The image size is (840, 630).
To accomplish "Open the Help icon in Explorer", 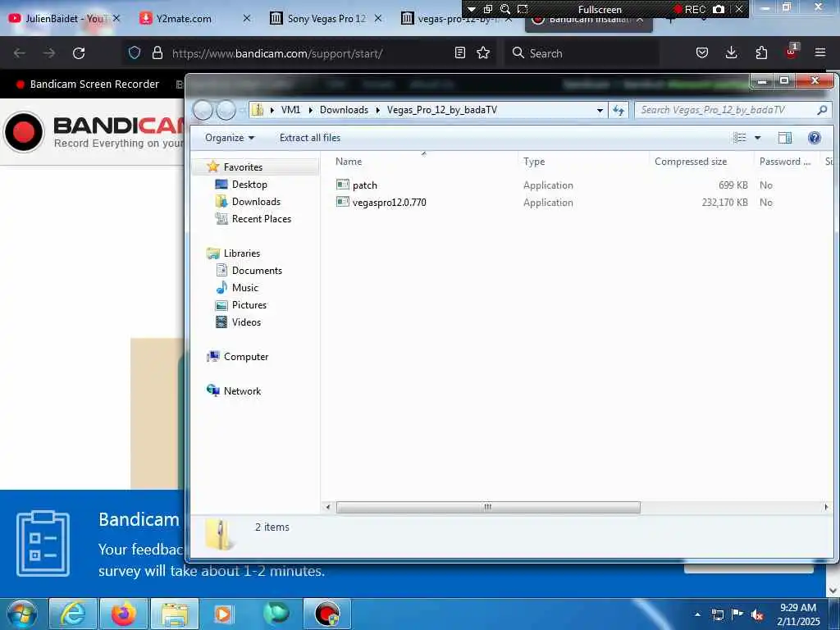I will click(814, 138).
